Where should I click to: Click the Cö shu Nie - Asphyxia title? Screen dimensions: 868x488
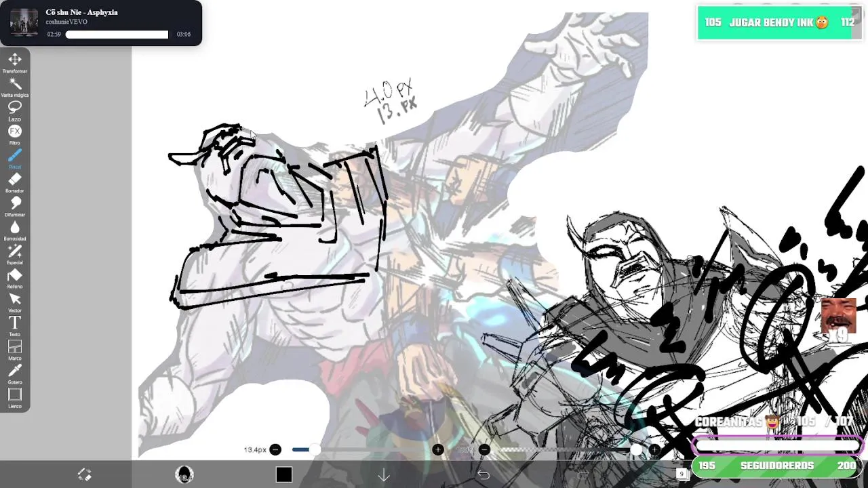pyautogui.click(x=81, y=12)
